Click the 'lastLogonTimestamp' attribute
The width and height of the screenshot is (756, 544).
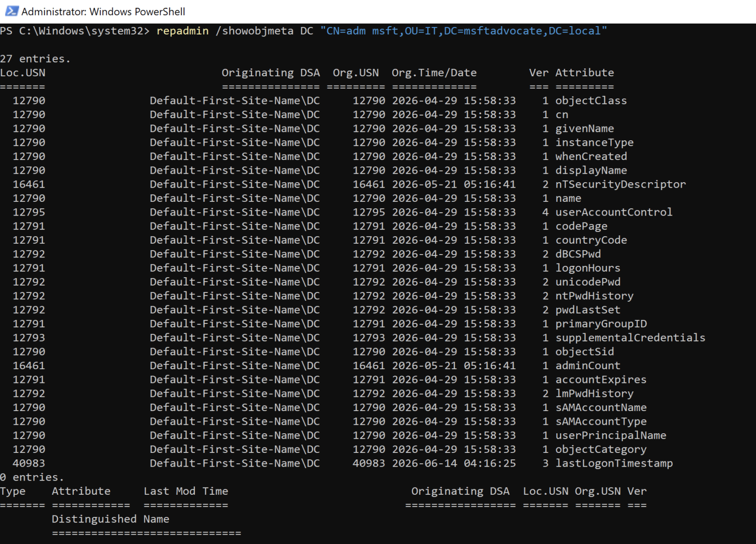614,463
